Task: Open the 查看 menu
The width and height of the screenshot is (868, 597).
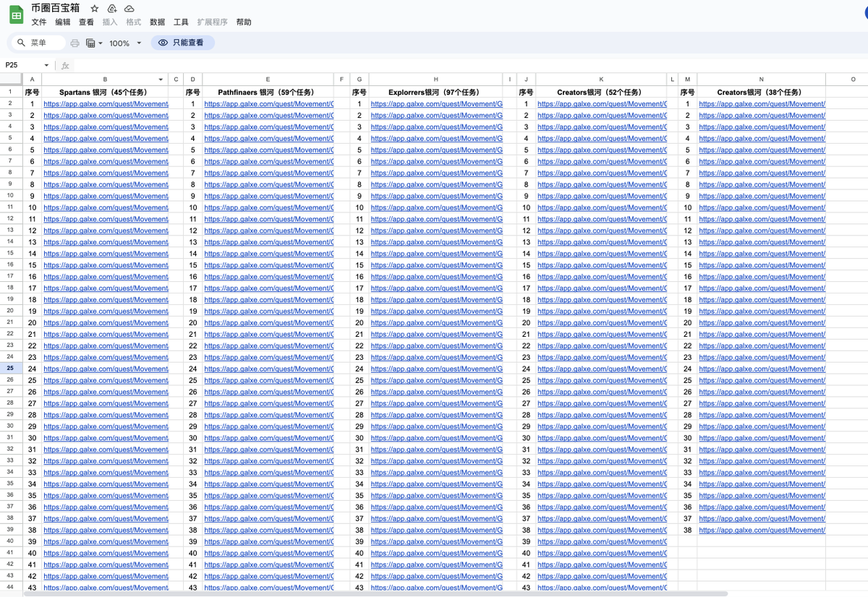Action: point(86,22)
